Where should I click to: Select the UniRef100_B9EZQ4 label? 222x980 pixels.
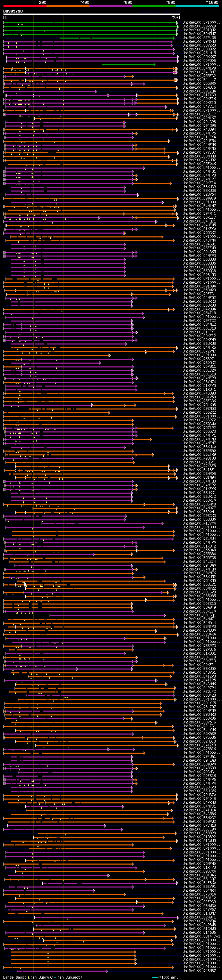pyautogui.click(x=199, y=91)
